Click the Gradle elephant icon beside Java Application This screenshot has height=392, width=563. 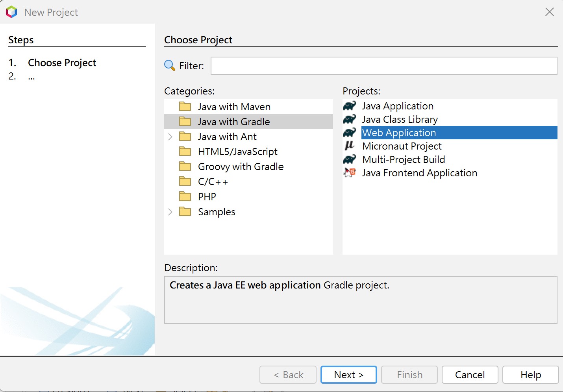(x=350, y=106)
